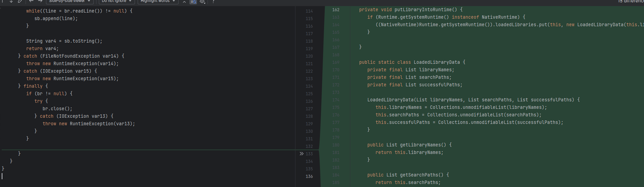Click the 'public List getLibraryNames()' declaration

click(x=409, y=145)
